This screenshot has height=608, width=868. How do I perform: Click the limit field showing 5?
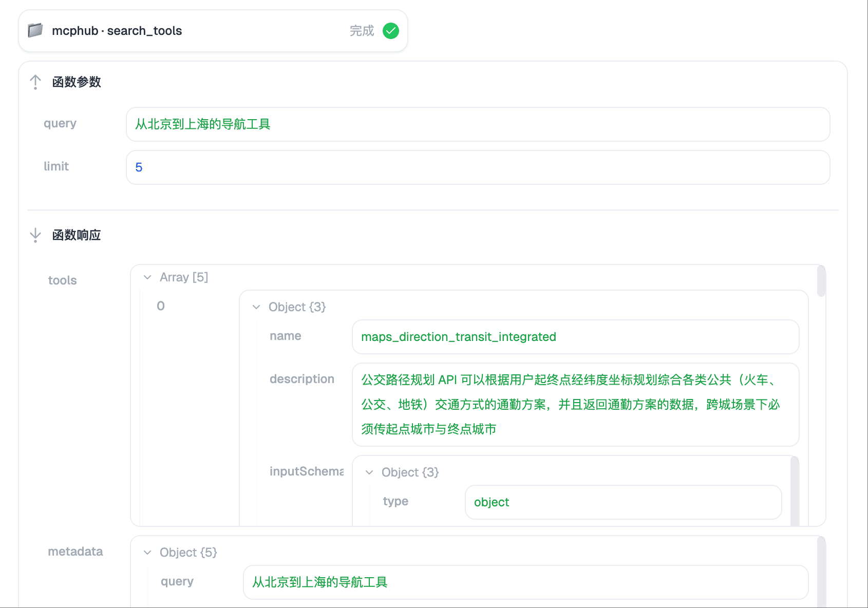[x=478, y=167]
